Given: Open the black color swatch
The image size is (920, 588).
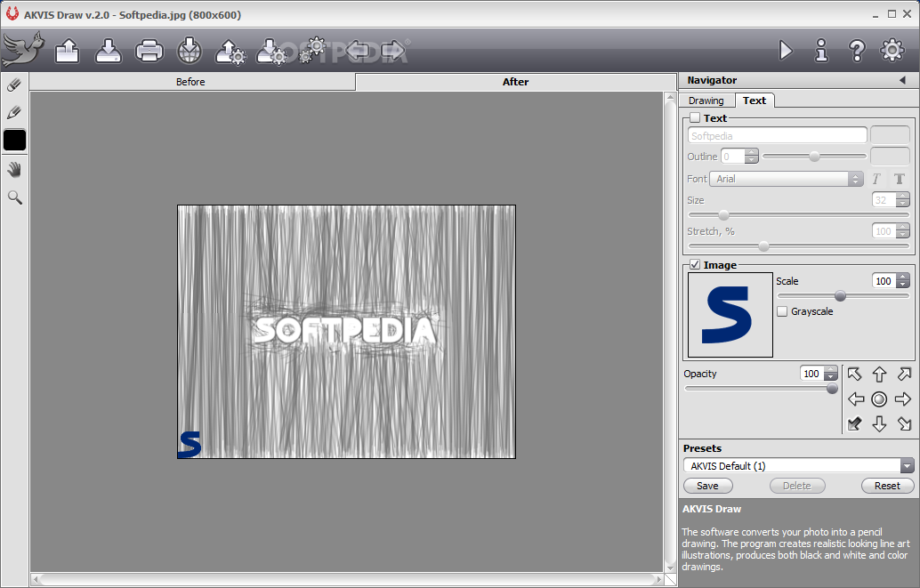Looking at the screenshot, I should tap(14, 141).
